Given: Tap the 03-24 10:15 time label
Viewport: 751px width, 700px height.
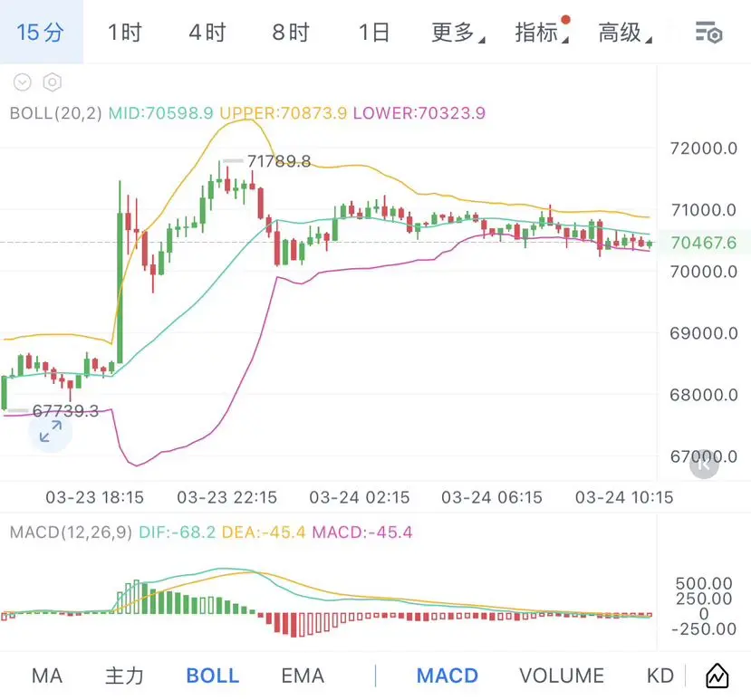Looking at the screenshot, I should coord(624,497).
